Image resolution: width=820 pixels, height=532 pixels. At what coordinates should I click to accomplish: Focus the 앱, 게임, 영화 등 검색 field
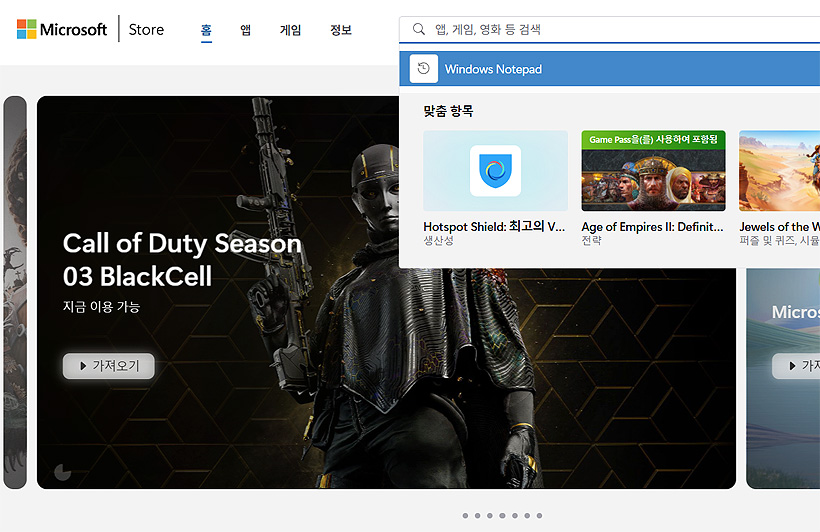pyautogui.click(x=610, y=29)
